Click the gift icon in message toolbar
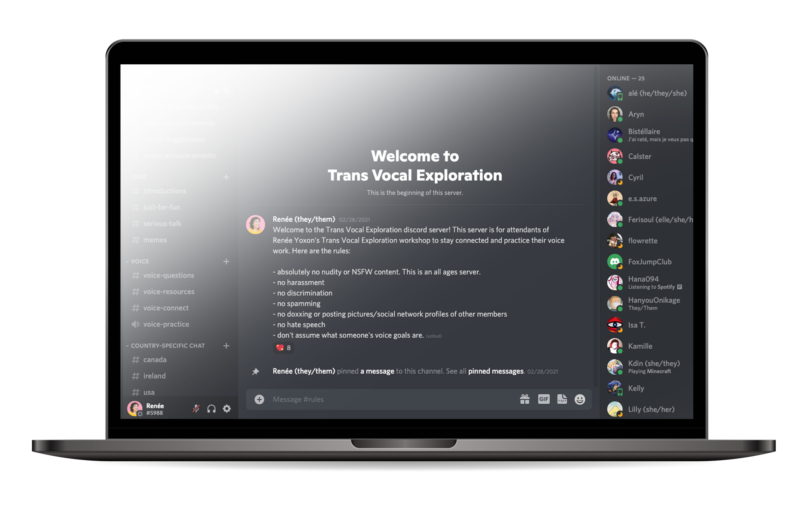The height and width of the screenshot is (509, 812). (525, 399)
